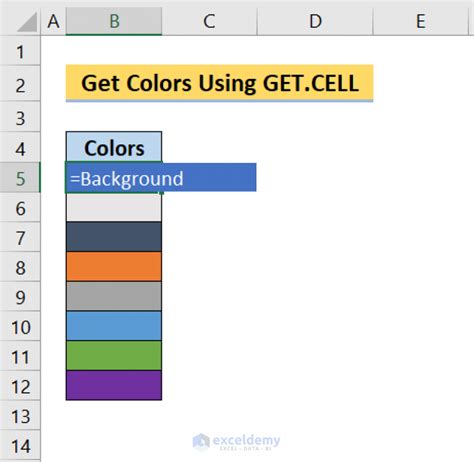
Task: Select column C header
Action: pyautogui.click(x=209, y=21)
